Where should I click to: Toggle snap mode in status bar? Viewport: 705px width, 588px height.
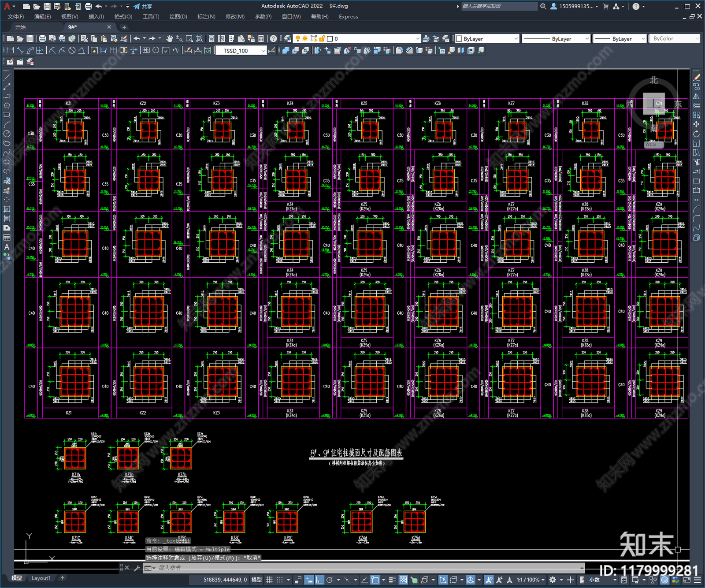pos(280,580)
